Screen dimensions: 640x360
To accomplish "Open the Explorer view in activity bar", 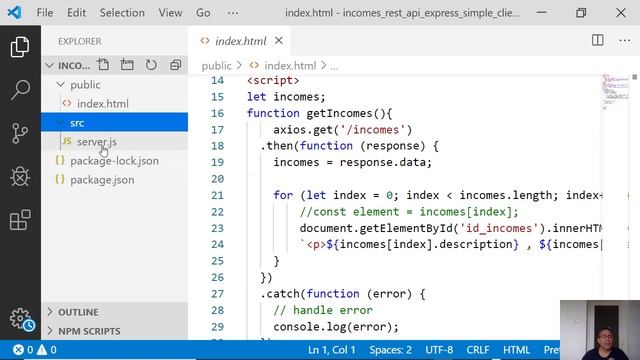I will click(x=20, y=47).
